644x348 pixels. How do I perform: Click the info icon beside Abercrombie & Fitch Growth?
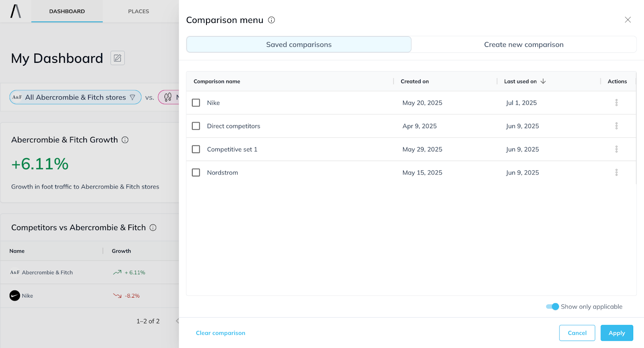click(125, 140)
